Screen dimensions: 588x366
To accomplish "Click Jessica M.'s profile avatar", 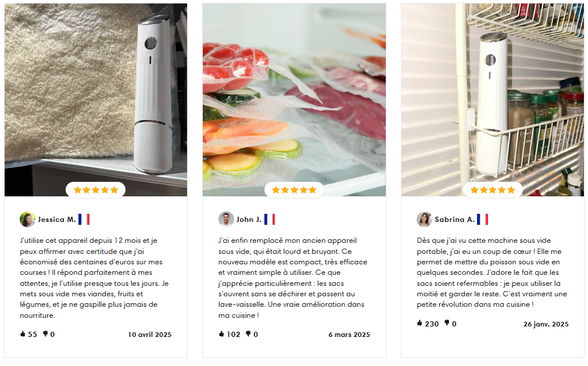I will pyautogui.click(x=27, y=220).
